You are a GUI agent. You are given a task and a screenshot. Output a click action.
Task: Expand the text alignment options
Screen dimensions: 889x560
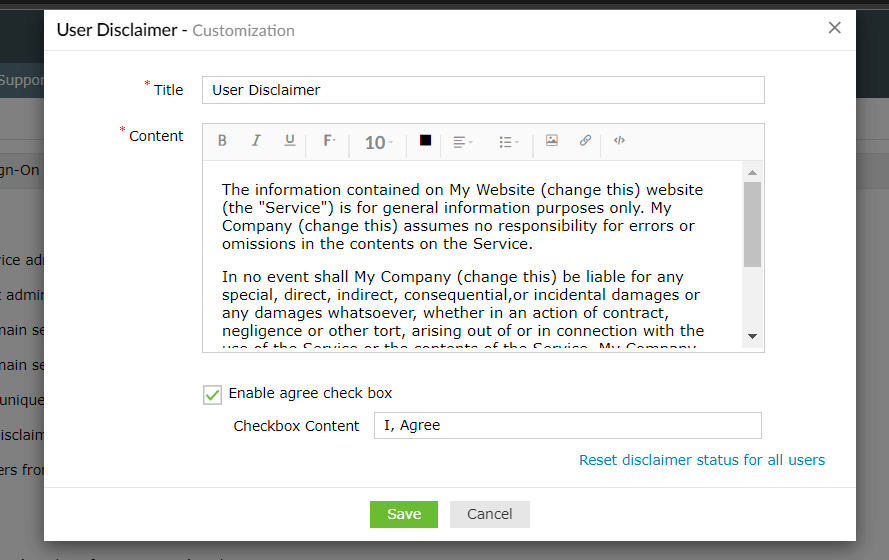coord(462,142)
